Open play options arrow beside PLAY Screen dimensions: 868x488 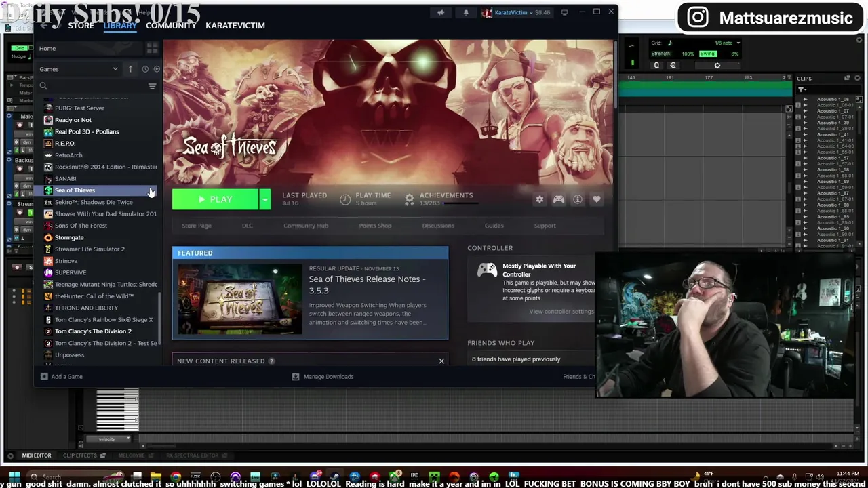point(265,199)
